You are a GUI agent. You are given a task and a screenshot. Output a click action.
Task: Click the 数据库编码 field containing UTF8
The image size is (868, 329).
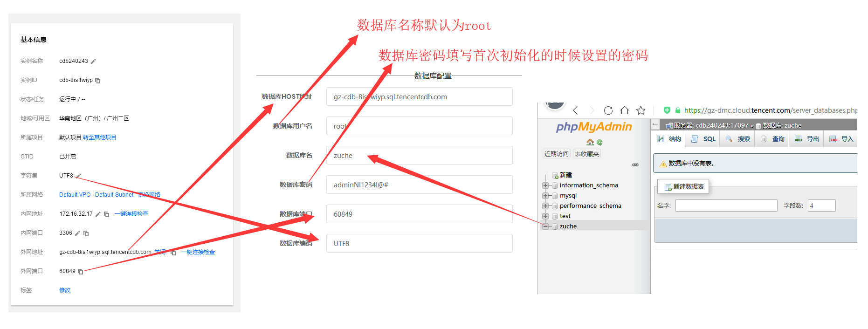tap(420, 243)
